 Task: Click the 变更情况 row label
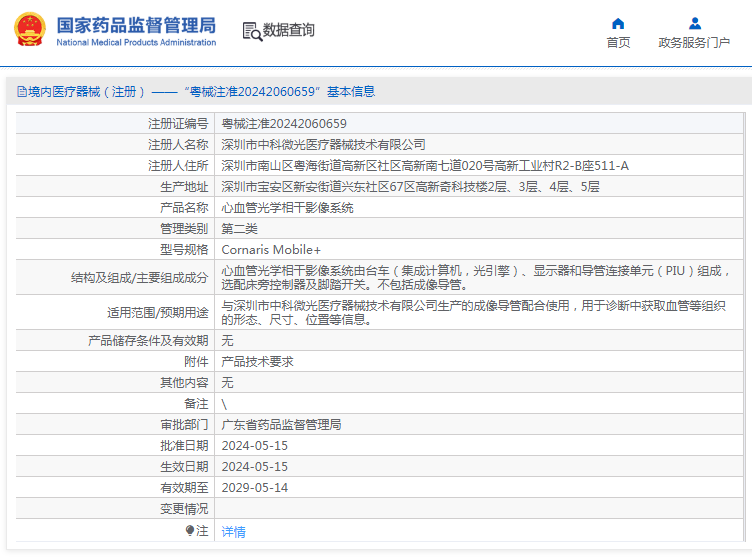pos(184,509)
